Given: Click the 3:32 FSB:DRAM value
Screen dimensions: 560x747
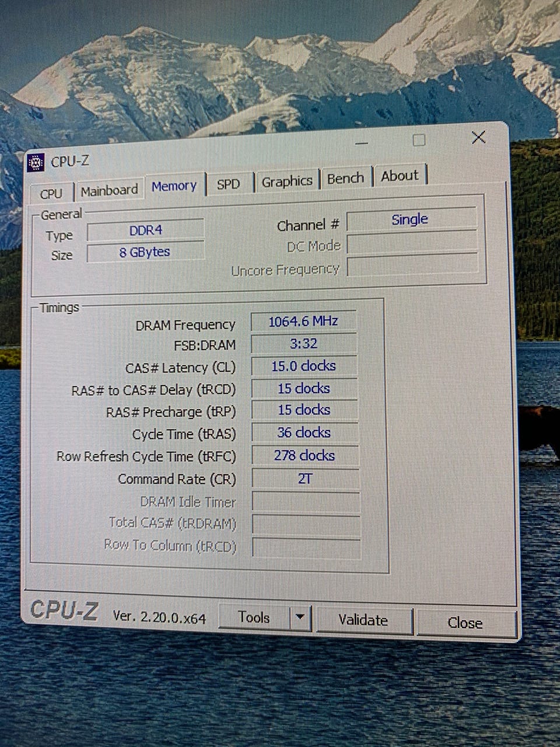Looking at the screenshot, I should 304,344.
